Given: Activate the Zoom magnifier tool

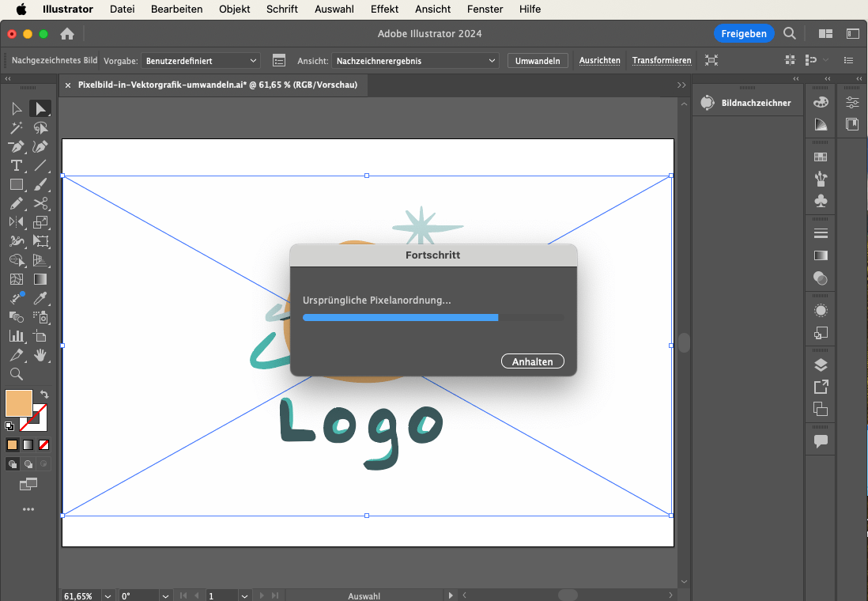Looking at the screenshot, I should pos(16,374).
